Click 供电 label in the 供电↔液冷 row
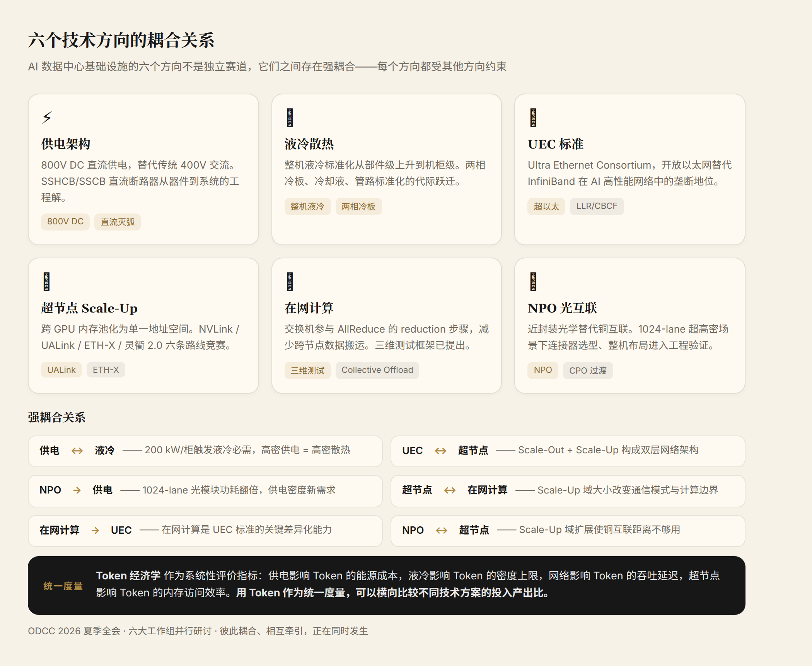The width and height of the screenshot is (812, 666). click(x=49, y=451)
